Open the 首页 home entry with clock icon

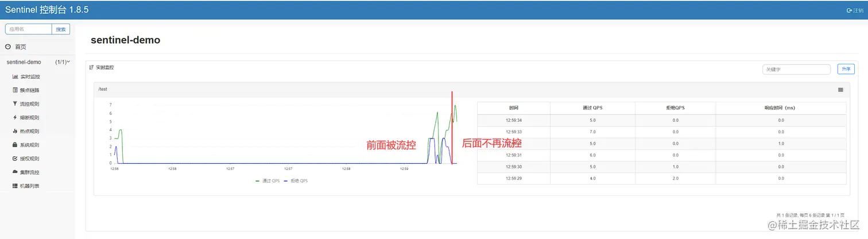point(15,47)
